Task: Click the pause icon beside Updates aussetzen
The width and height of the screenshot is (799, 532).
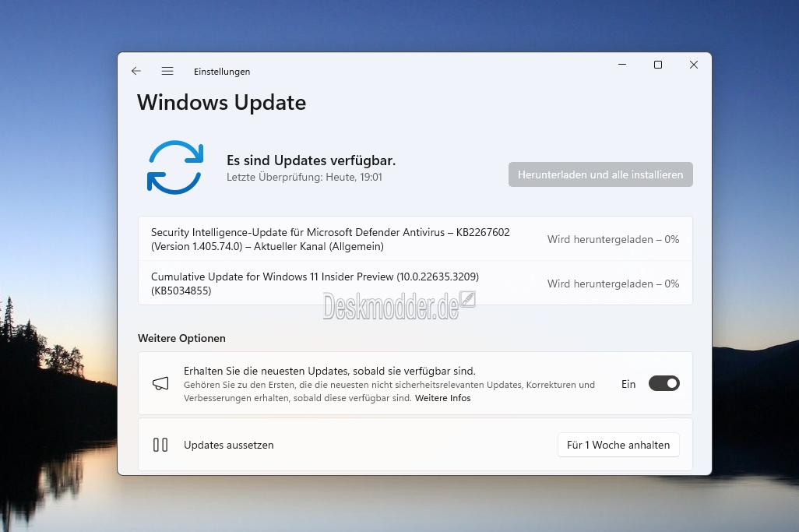Action: (x=160, y=445)
